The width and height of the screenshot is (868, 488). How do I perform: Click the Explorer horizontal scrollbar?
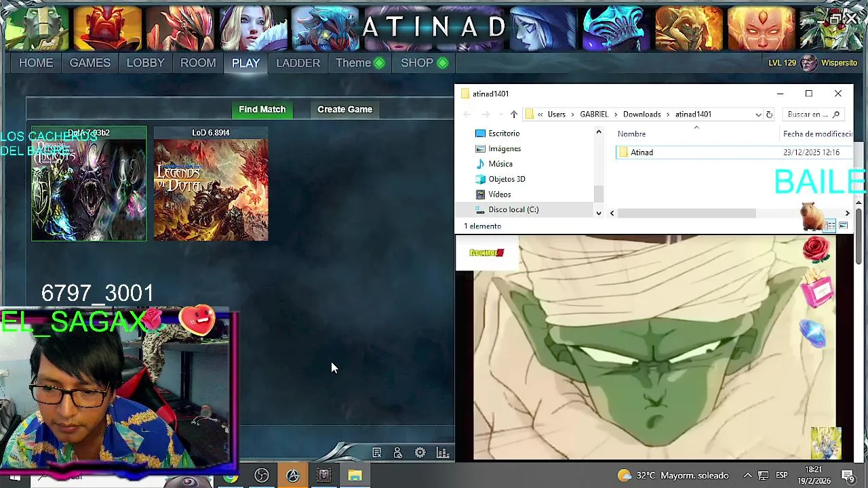tap(687, 213)
